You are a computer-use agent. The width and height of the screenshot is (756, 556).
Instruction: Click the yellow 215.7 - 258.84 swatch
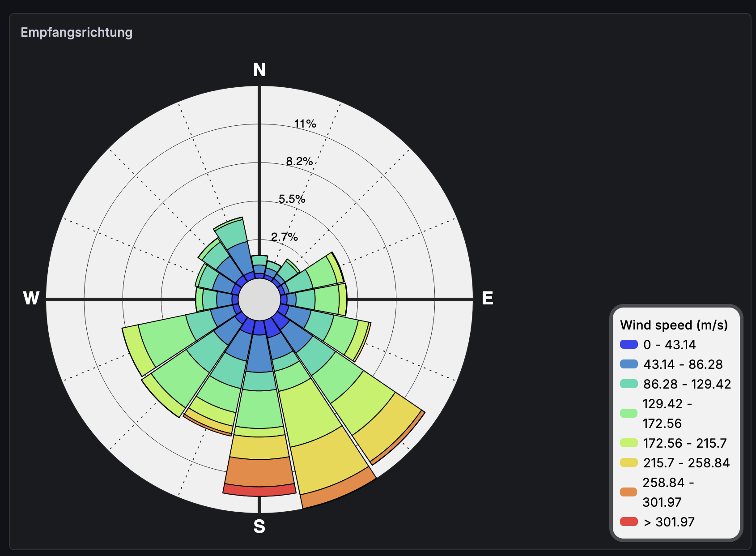(x=629, y=462)
